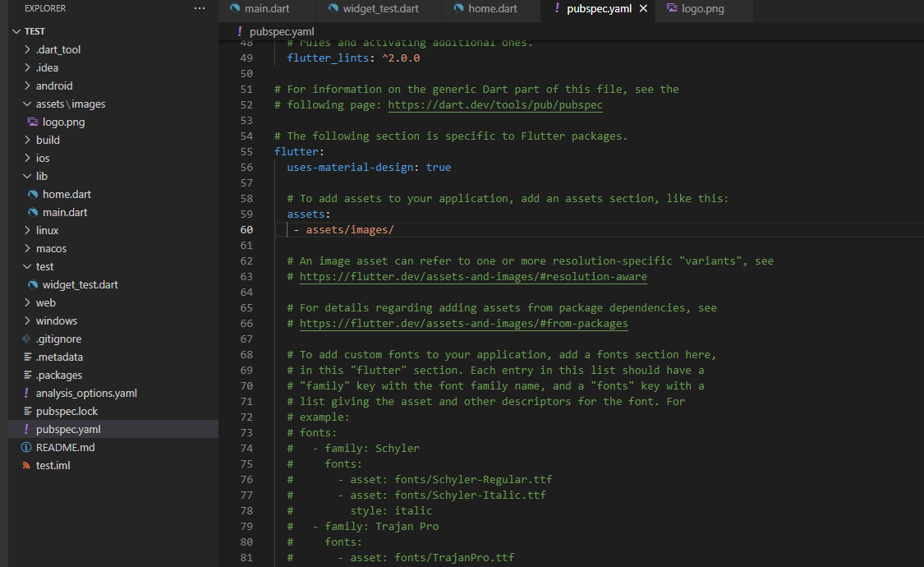
Task: Click Dart icon beside widget_test.dart in explorer
Action: [33, 284]
